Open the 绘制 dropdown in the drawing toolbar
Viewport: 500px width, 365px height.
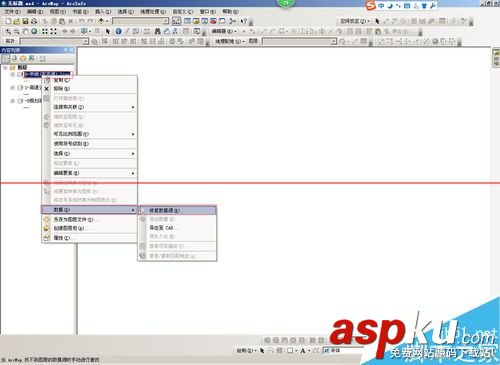pos(246,351)
